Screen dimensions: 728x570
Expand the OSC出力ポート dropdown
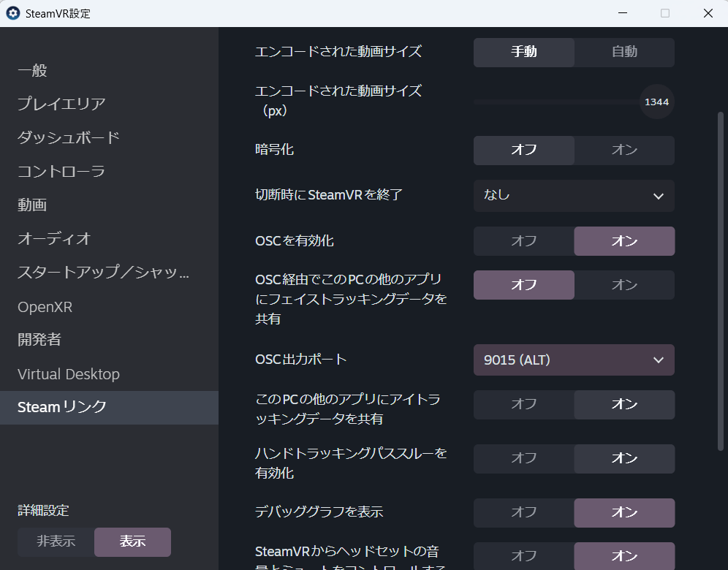pyautogui.click(x=574, y=360)
